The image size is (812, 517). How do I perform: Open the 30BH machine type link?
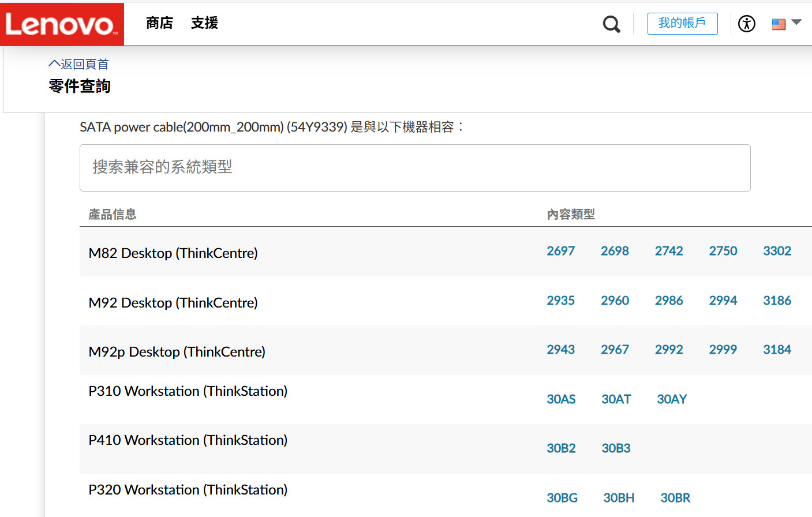coord(619,498)
